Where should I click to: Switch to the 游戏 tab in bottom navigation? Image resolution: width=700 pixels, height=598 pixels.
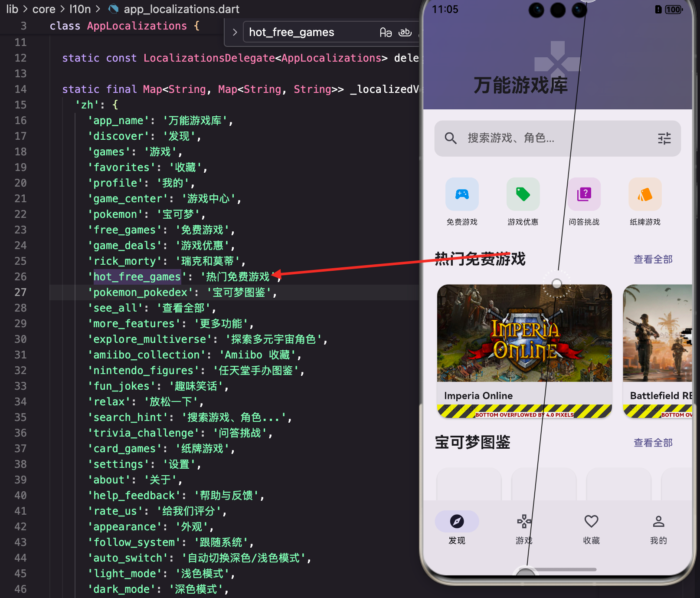(x=523, y=521)
